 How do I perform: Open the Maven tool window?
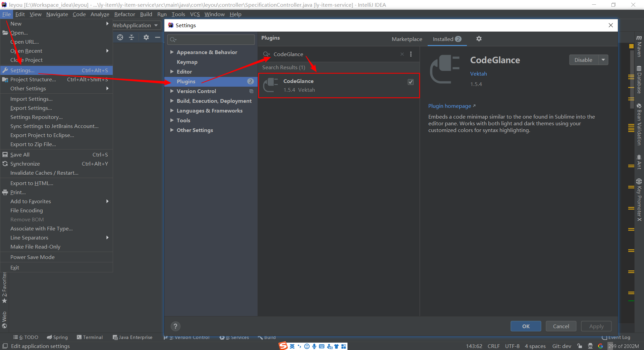tap(639, 46)
